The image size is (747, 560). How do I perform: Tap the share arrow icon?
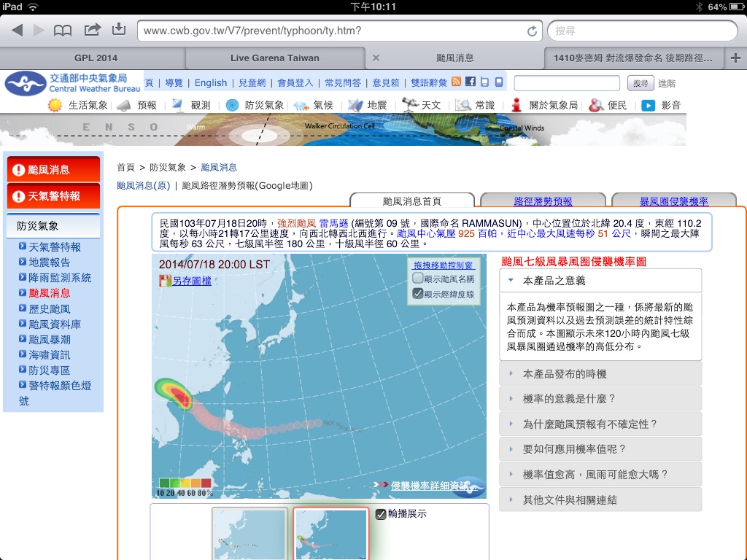point(92,29)
